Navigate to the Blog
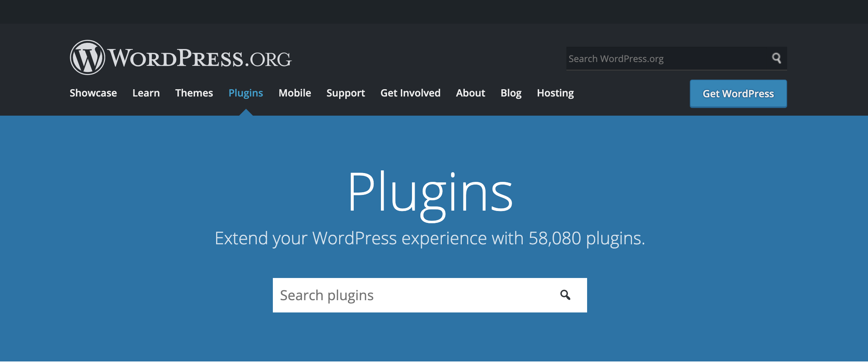 [511, 93]
